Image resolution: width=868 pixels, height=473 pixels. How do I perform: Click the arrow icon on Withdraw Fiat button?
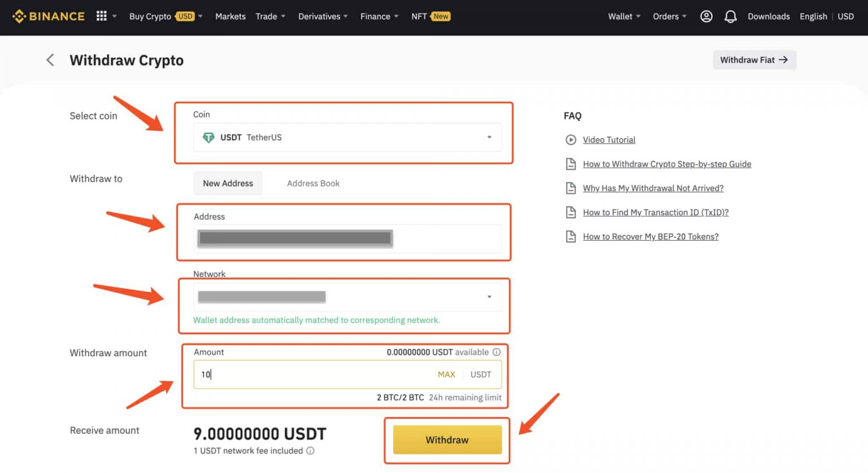point(784,59)
